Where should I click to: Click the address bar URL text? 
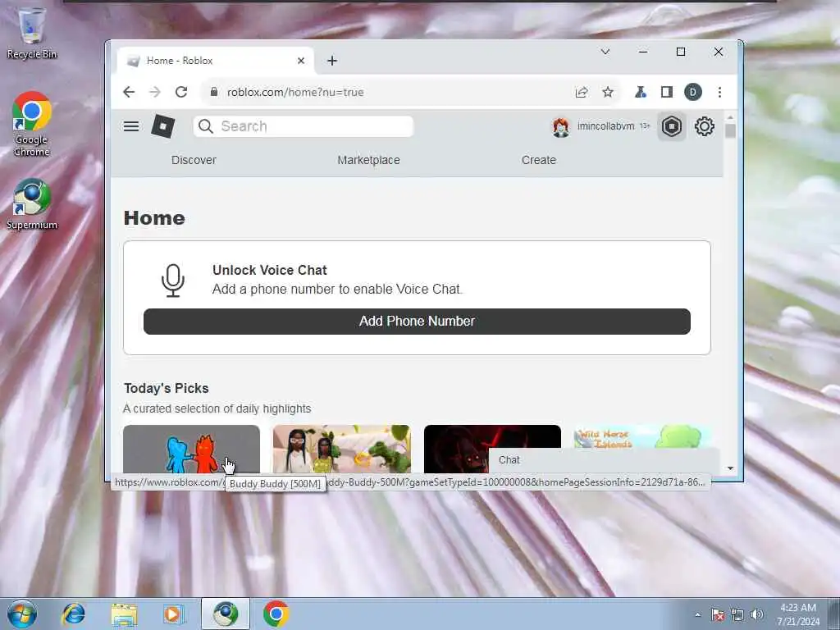pyautogui.click(x=295, y=92)
